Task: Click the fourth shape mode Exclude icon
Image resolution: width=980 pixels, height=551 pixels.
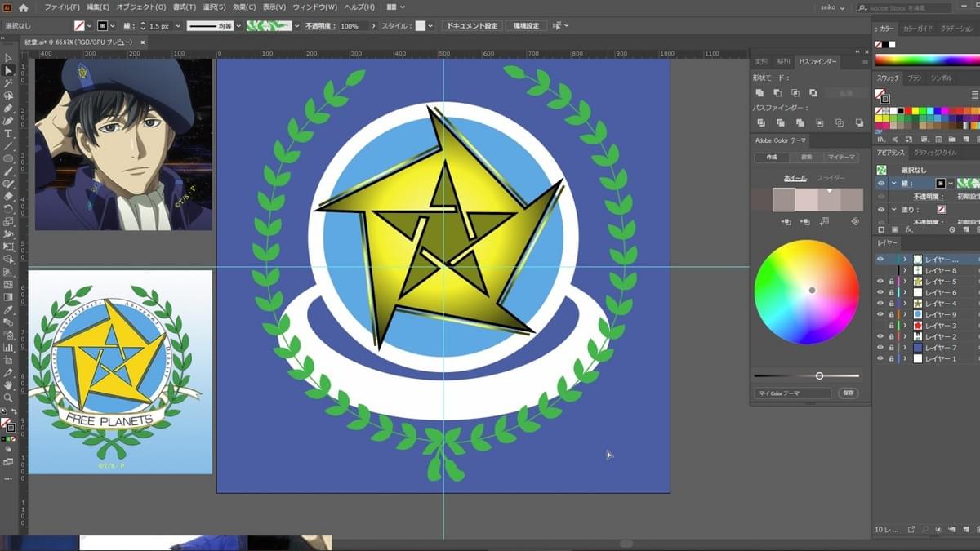Action: (813, 93)
